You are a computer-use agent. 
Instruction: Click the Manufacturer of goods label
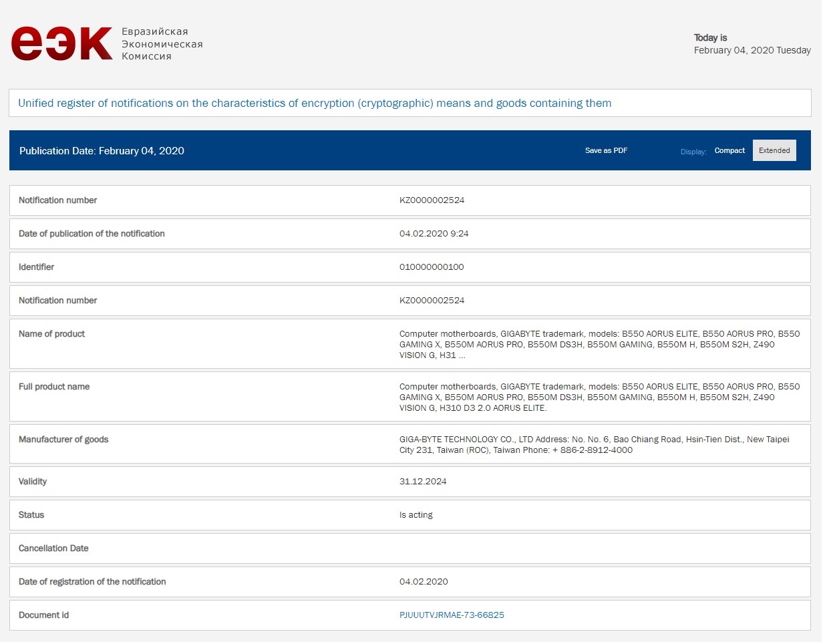pos(63,439)
